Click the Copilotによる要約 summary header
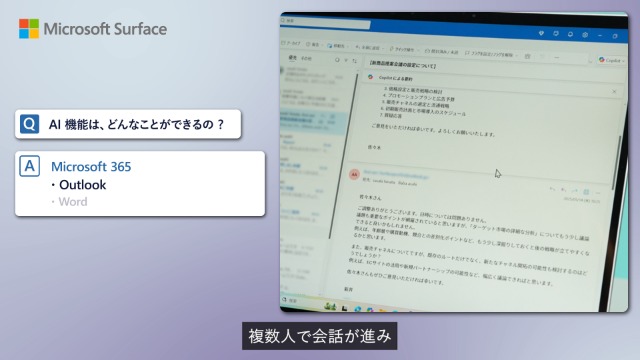Image resolution: width=640 pixels, height=360 pixels. (x=396, y=78)
